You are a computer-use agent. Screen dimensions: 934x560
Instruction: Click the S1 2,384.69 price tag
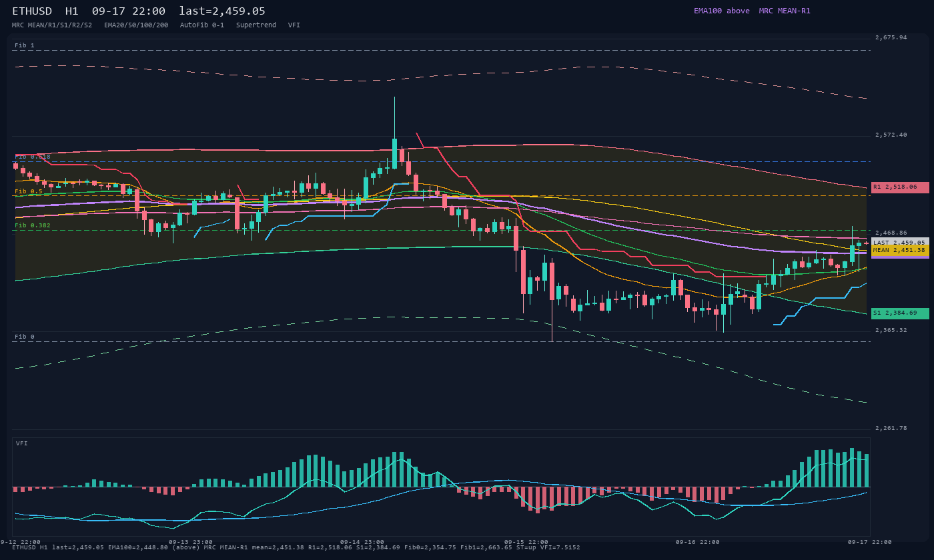(900, 313)
